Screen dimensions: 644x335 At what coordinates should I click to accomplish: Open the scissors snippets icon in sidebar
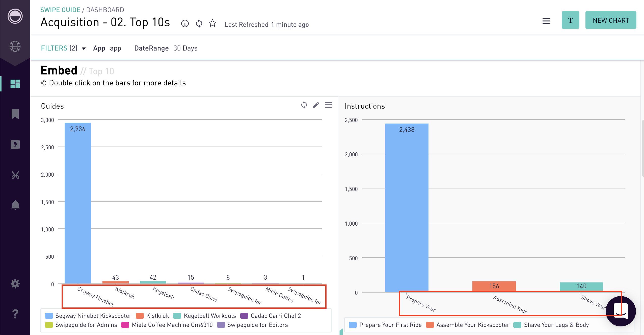(15, 175)
